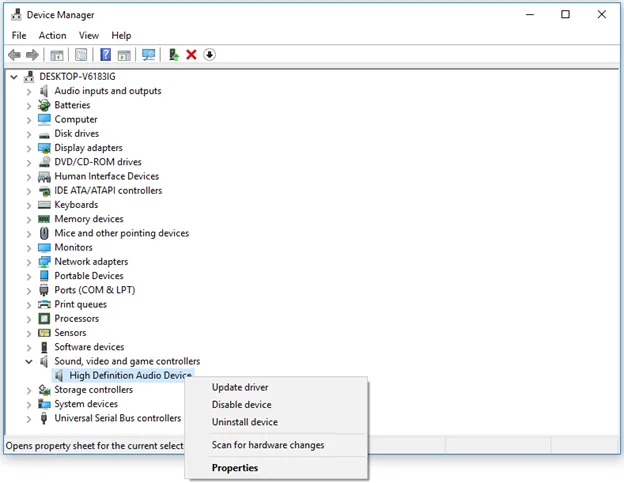This screenshot has width=624, height=483.
Task: Open the Action menu
Action: coord(52,36)
